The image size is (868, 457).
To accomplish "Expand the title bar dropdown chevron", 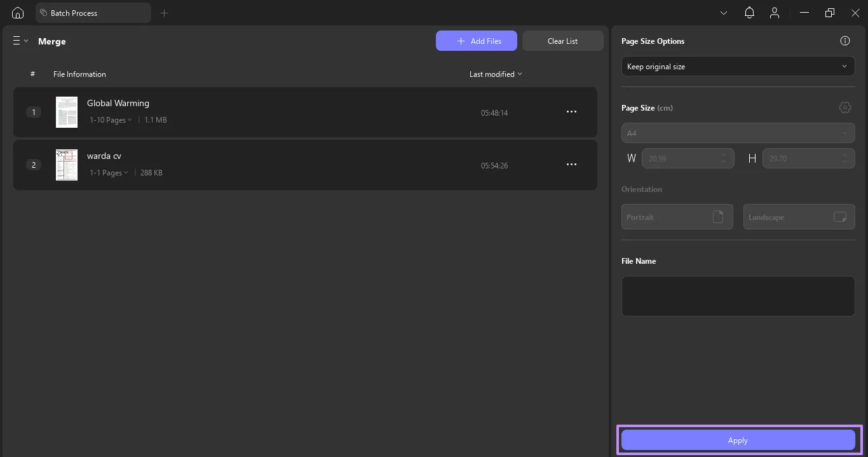I will (724, 13).
